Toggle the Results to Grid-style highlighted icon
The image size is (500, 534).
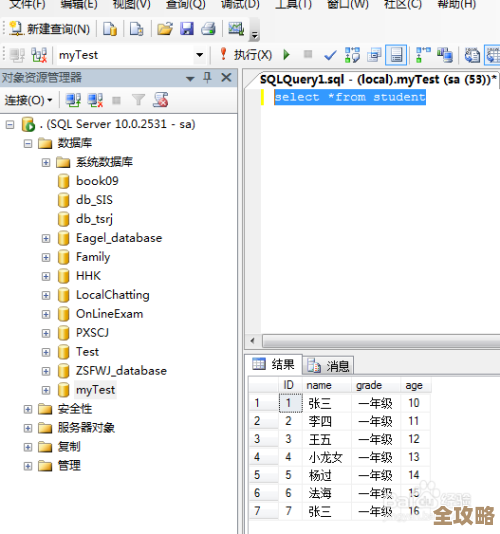pos(396,55)
